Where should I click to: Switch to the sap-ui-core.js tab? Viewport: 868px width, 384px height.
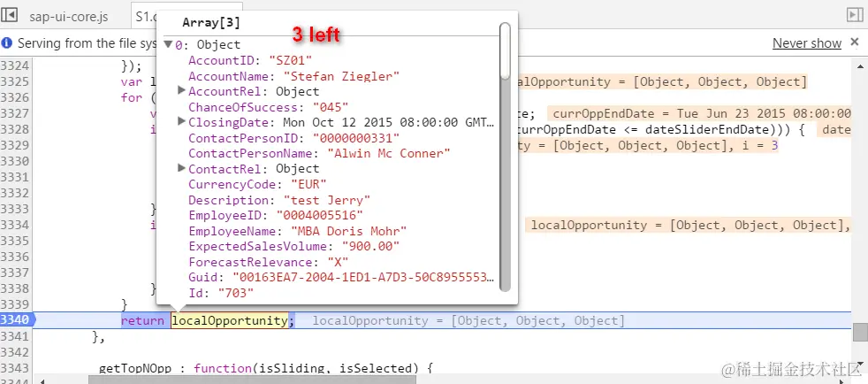[69, 17]
